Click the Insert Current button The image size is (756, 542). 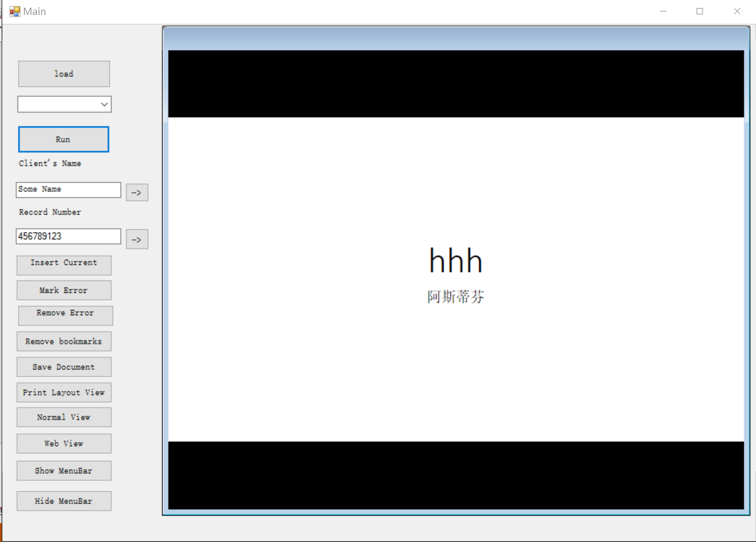(x=63, y=262)
